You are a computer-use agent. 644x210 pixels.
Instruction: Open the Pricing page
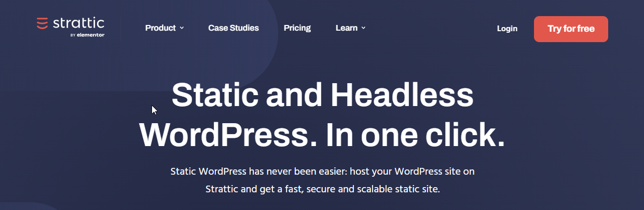(297, 28)
